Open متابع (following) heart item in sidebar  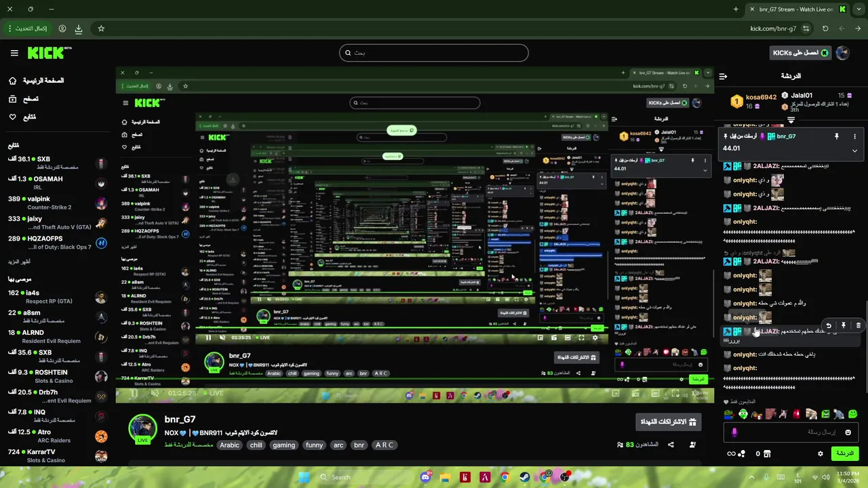click(22, 117)
